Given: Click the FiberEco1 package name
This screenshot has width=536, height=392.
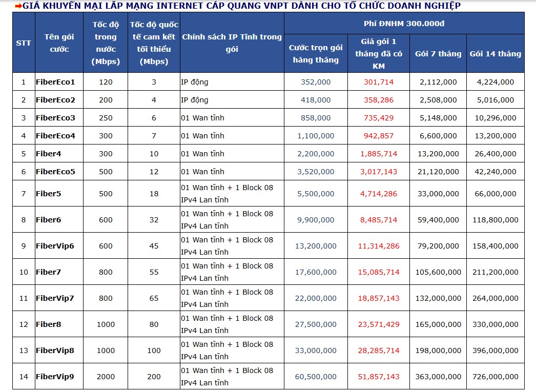Looking at the screenshot, I should coord(55,82).
